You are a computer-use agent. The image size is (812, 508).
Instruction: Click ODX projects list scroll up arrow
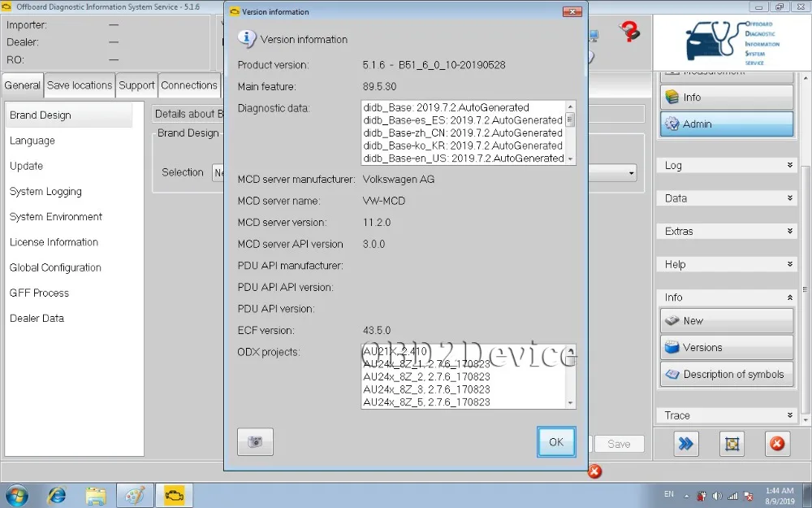[x=570, y=351]
